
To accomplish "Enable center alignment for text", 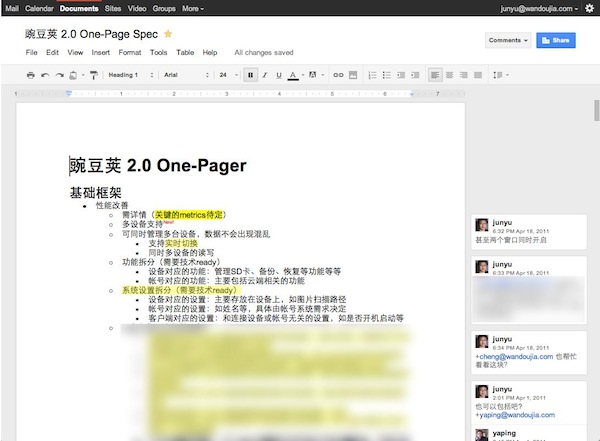I will pyautogui.click(x=451, y=74).
